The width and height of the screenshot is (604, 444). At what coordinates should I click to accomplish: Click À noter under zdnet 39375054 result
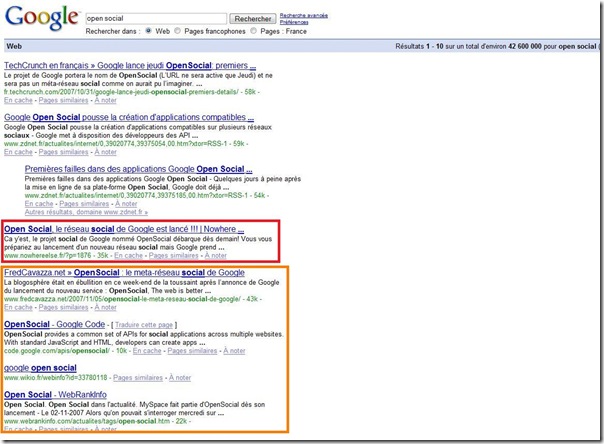click(x=105, y=152)
